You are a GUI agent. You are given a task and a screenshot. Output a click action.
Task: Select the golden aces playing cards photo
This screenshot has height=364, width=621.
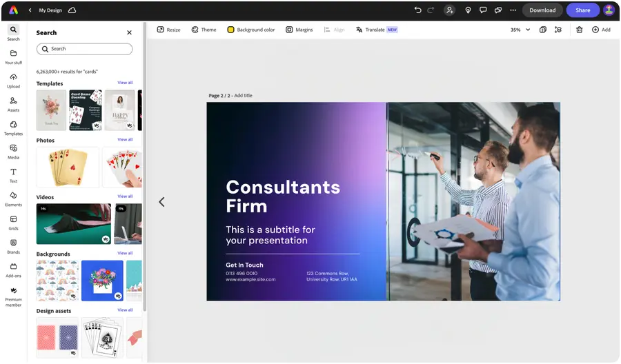tap(68, 167)
